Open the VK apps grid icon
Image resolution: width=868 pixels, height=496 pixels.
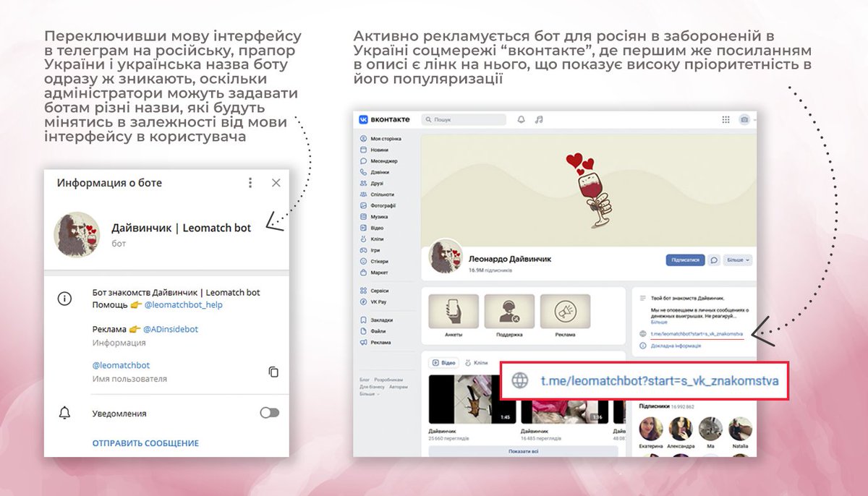pyautogui.click(x=726, y=119)
